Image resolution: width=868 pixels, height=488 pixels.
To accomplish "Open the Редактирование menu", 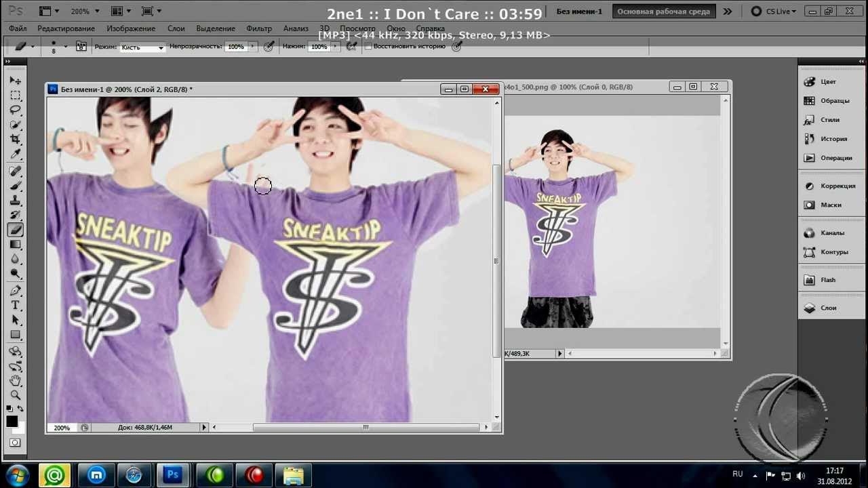I will [x=66, y=28].
